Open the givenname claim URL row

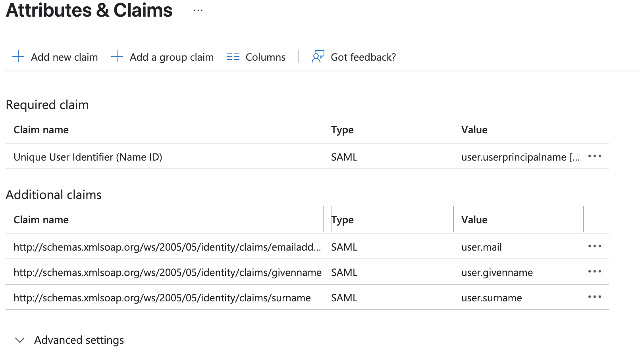click(x=167, y=272)
